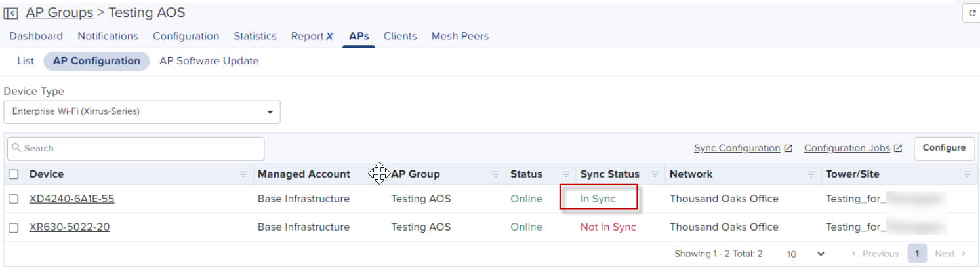Open the Managed Account column filter icon
Image resolution: width=980 pixels, height=268 pixels.
[379, 174]
